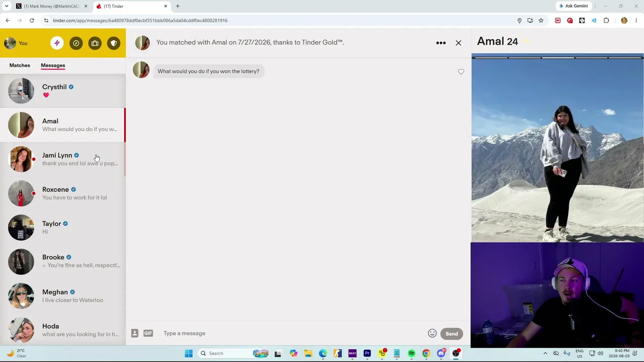Open the Chrome three-dot menu
Image resolution: width=644 pixels, height=362 pixels.
[636, 21]
